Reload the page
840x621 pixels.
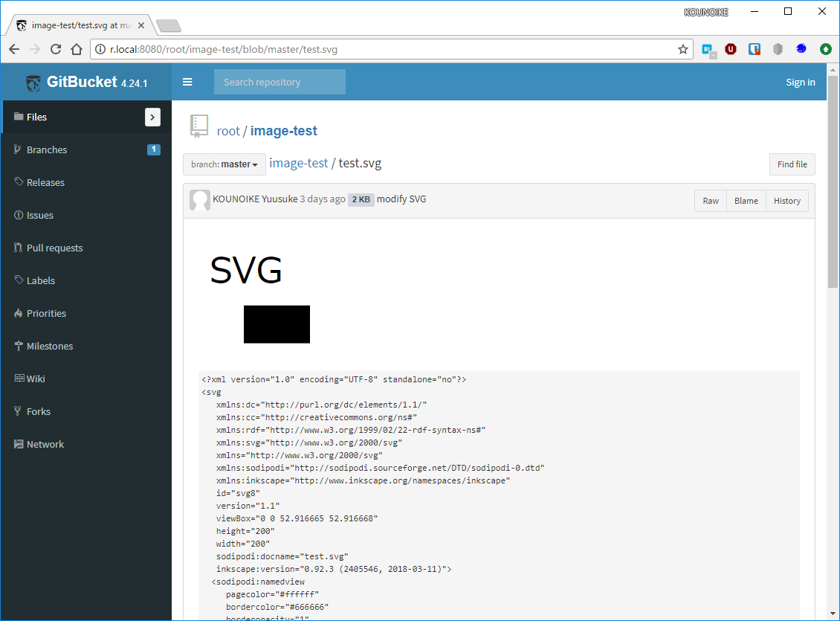coord(56,49)
